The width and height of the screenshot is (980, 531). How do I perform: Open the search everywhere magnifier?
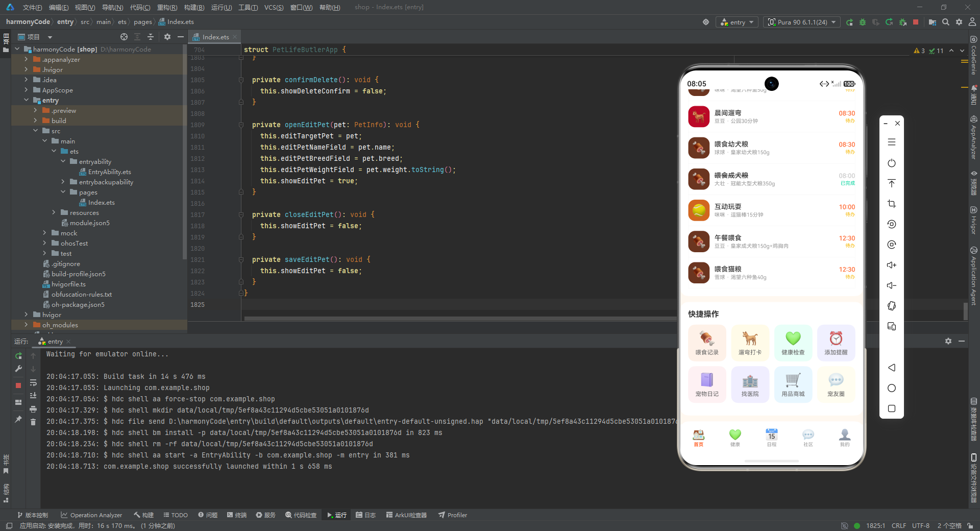coord(946,22)
